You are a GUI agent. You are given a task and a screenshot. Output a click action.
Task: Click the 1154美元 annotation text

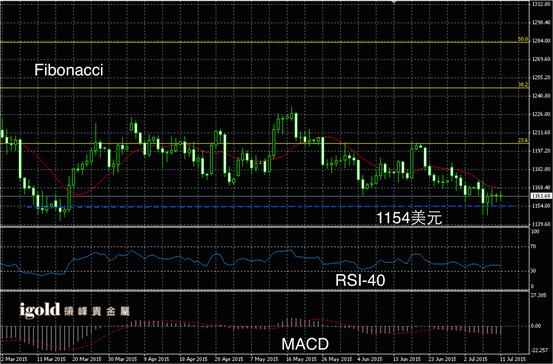(409, 218)
